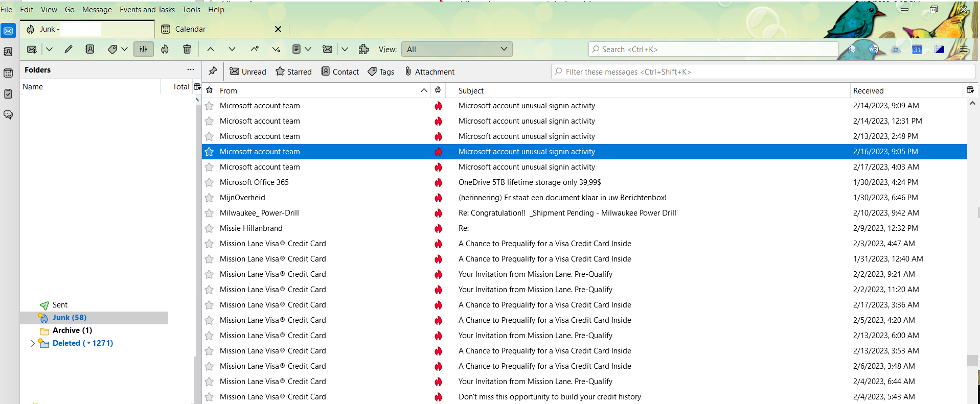Click the junk status column header icon
980x404 pixels.
click(438, 90)
